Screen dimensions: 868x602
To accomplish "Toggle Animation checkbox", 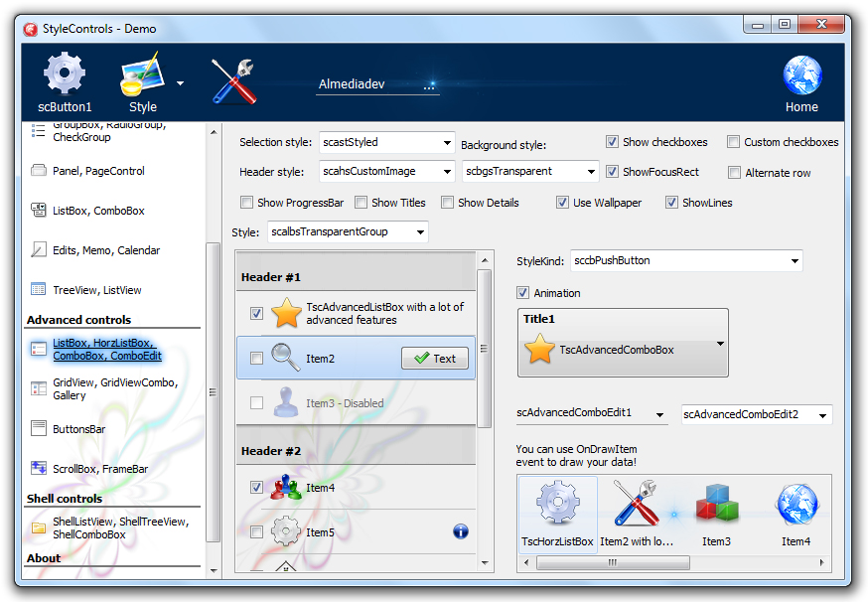I will pos(522,292).
